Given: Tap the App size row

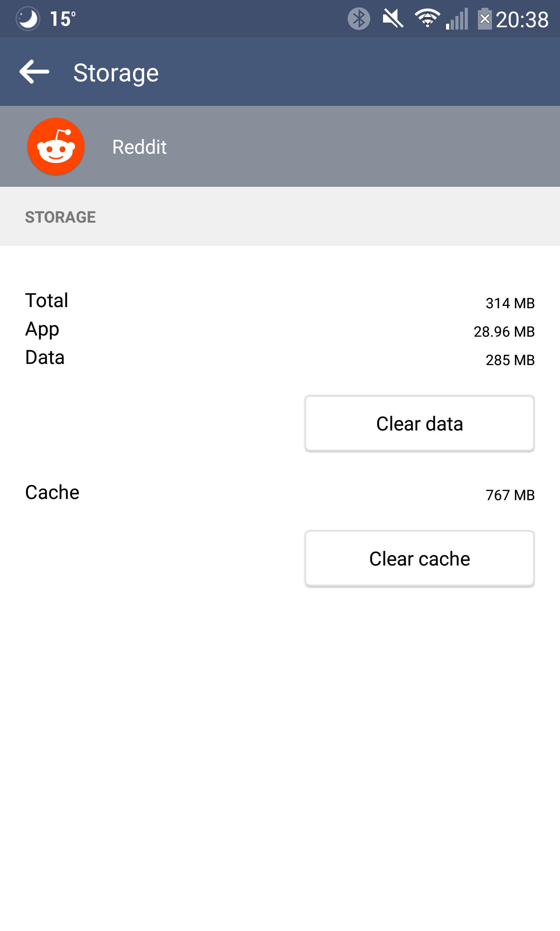Looking at the screenshot, I should 280,330.
